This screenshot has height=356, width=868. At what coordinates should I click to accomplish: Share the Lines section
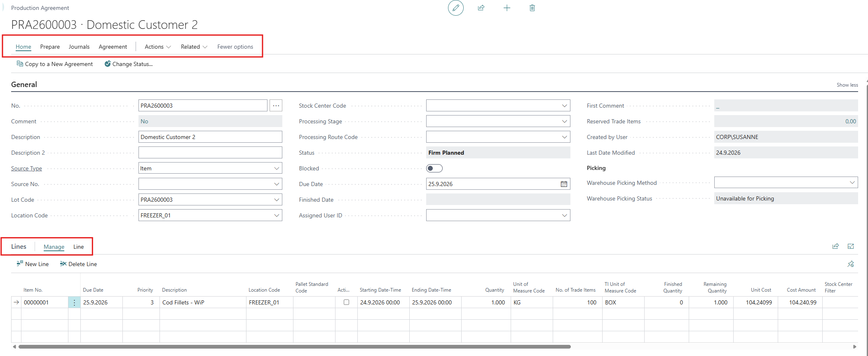click(x=835, y=246)
